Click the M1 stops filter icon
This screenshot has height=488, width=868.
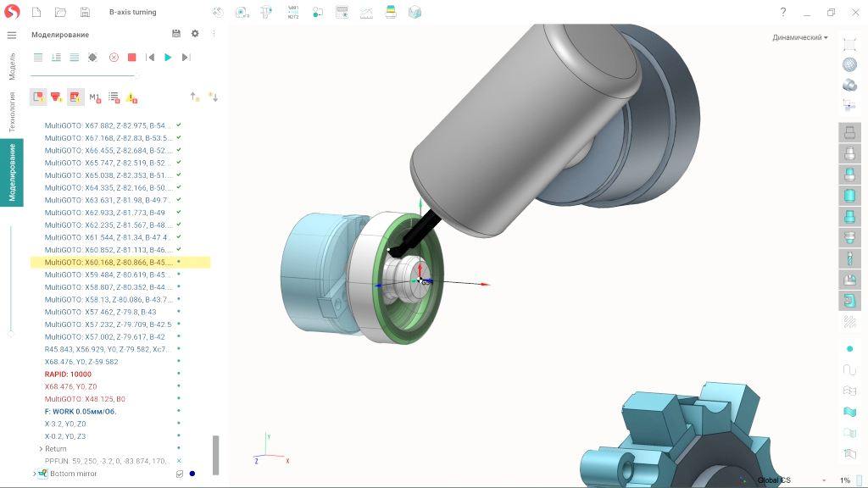coord(95,96)
